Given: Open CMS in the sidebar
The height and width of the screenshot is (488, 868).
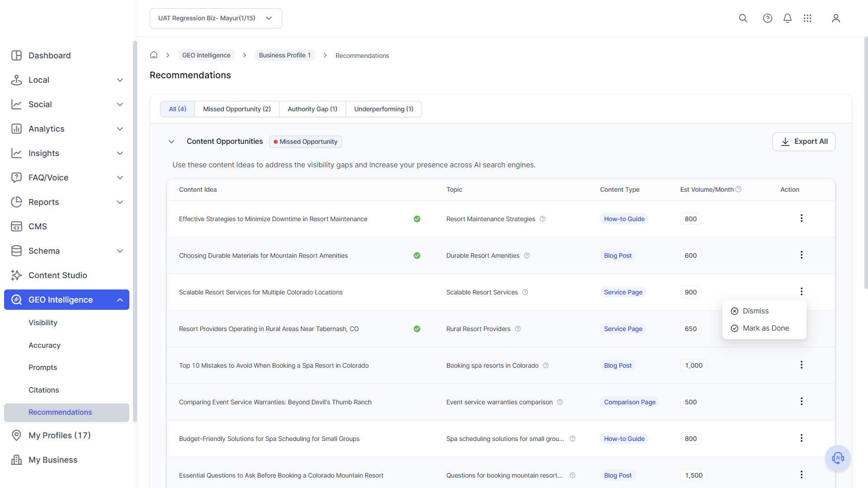Looking at the screenshot, I should (x=66, y=226).
